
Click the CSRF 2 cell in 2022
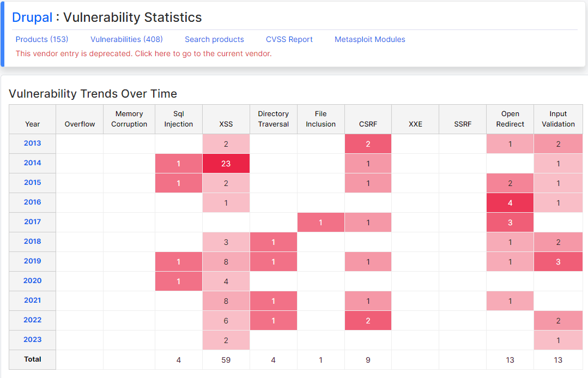tap(368, 321)
